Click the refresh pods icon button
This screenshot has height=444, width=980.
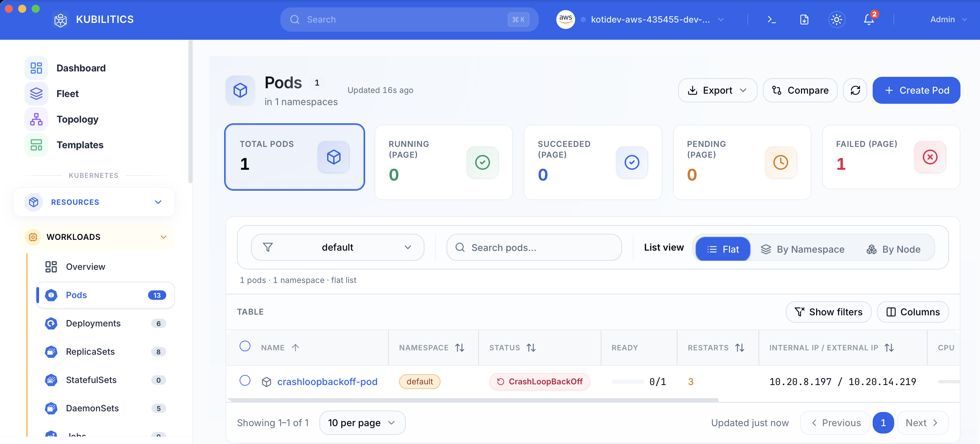855,90
